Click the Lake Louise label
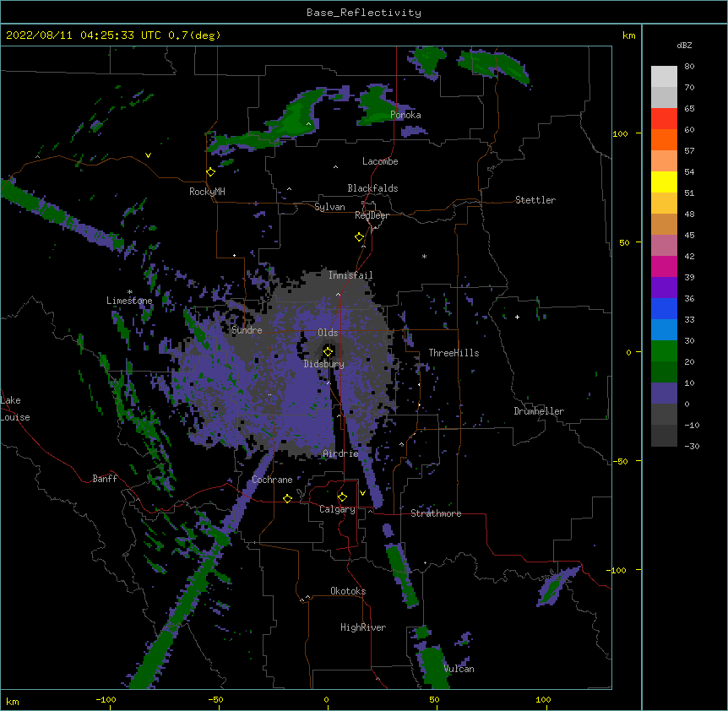The width and height of the screenshot is (728, 711). [15, 409]
